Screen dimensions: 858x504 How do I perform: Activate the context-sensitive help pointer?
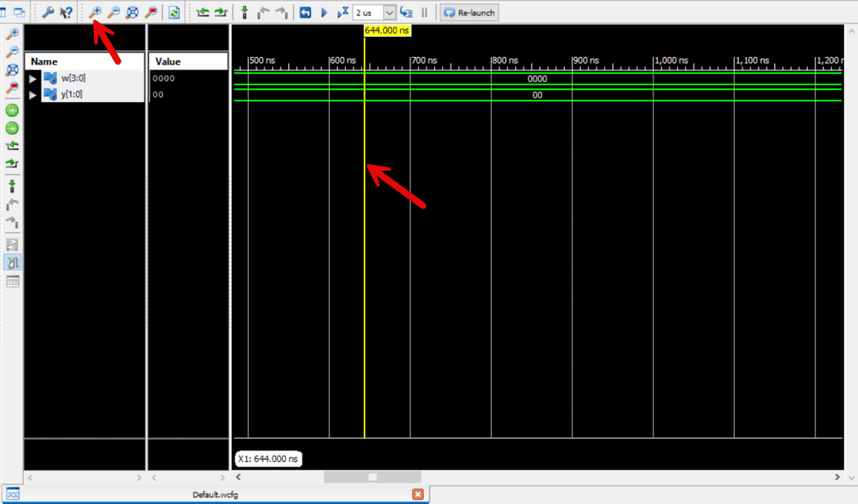click(66, 13)
